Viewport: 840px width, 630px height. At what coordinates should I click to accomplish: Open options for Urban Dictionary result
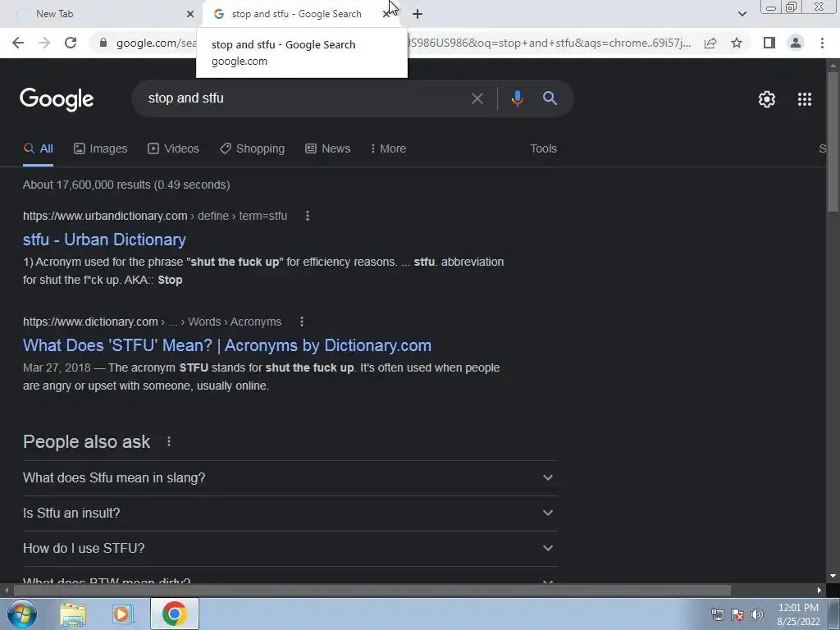(308, 216)
